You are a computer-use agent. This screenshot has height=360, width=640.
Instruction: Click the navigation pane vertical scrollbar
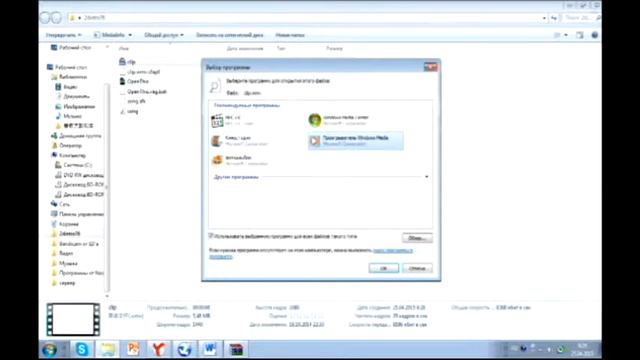coord(107,186)
